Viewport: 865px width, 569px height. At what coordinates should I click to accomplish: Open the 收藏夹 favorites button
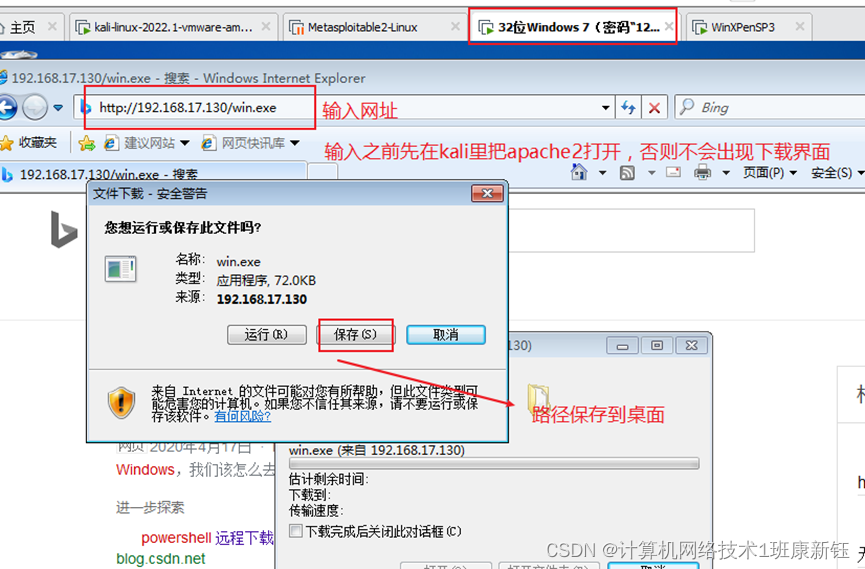[29, 143]
